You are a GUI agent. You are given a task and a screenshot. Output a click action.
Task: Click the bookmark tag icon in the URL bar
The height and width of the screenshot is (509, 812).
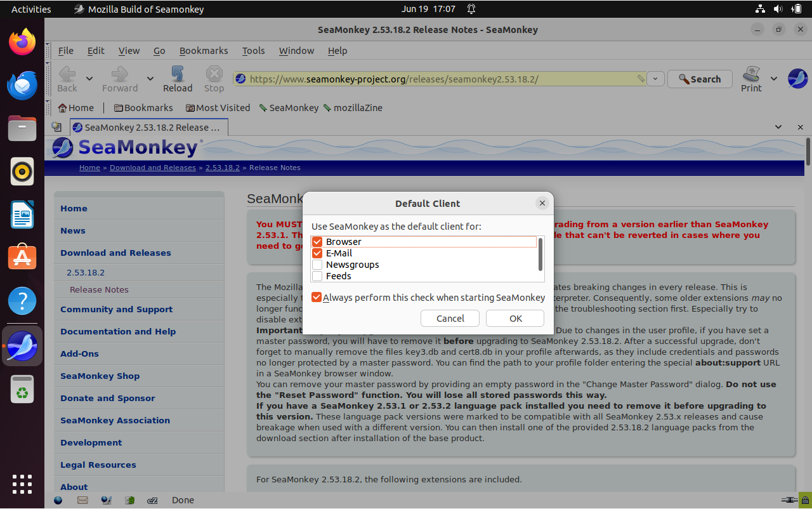(x=641, y=79)
